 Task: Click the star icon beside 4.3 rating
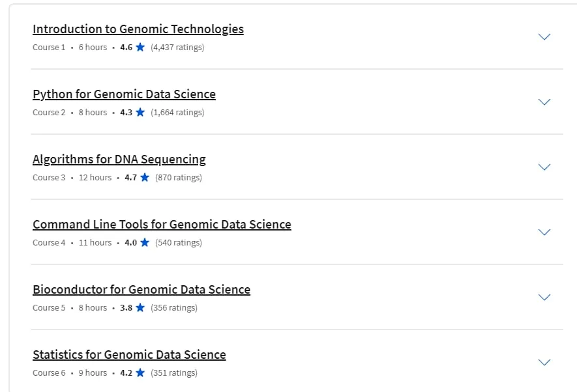pyautogui.click(x=140, y=112)
